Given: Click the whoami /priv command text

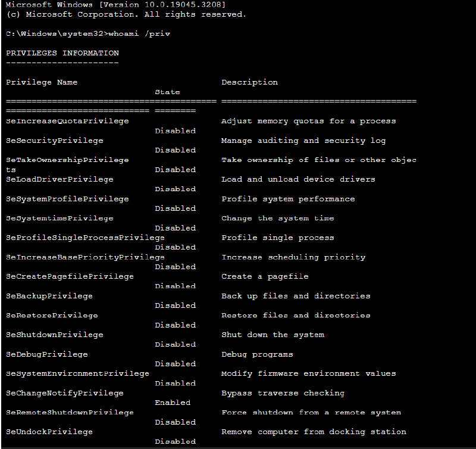Looking at the screenshot, I should click(139, 34).
